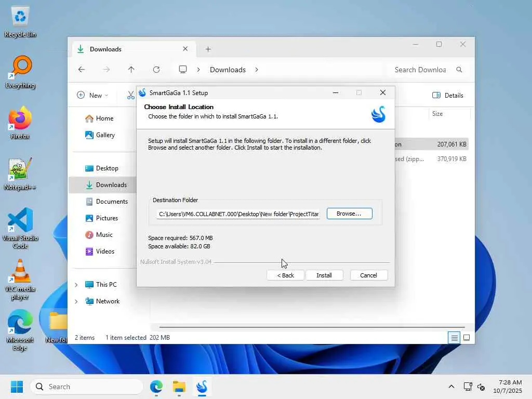Select the file row showing 207,061 KB
Screen dimensions: 532x399
(432, 144)
